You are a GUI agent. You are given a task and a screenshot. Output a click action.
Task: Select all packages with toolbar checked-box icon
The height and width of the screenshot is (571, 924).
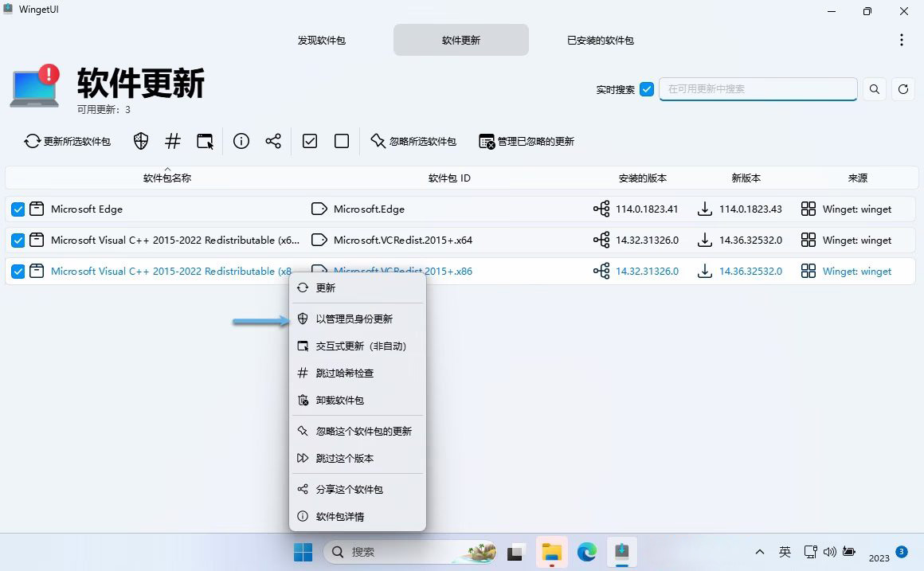(310, 142)
